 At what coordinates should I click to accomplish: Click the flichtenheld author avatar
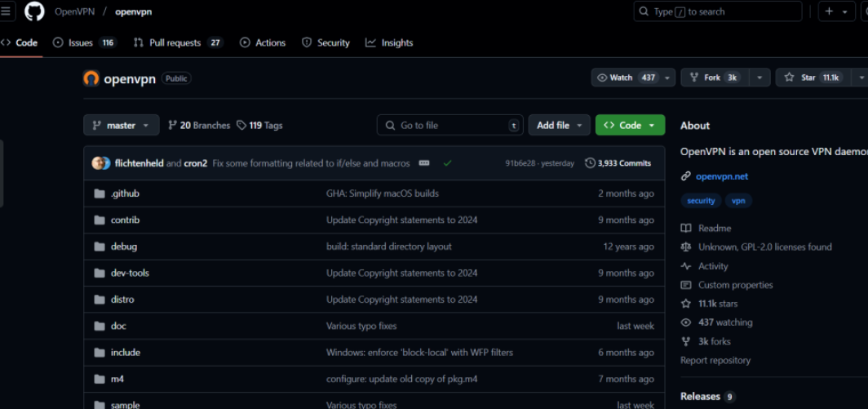(98, 163)
